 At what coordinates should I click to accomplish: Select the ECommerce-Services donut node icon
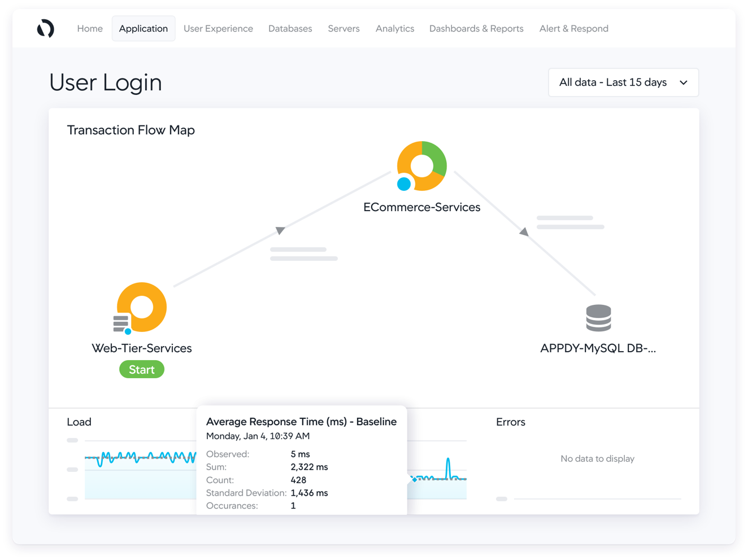coord(422,166)
